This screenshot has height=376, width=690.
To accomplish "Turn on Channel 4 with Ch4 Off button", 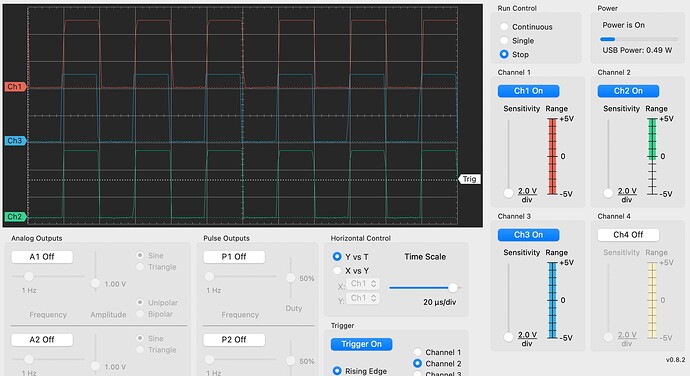I will 628,235.
